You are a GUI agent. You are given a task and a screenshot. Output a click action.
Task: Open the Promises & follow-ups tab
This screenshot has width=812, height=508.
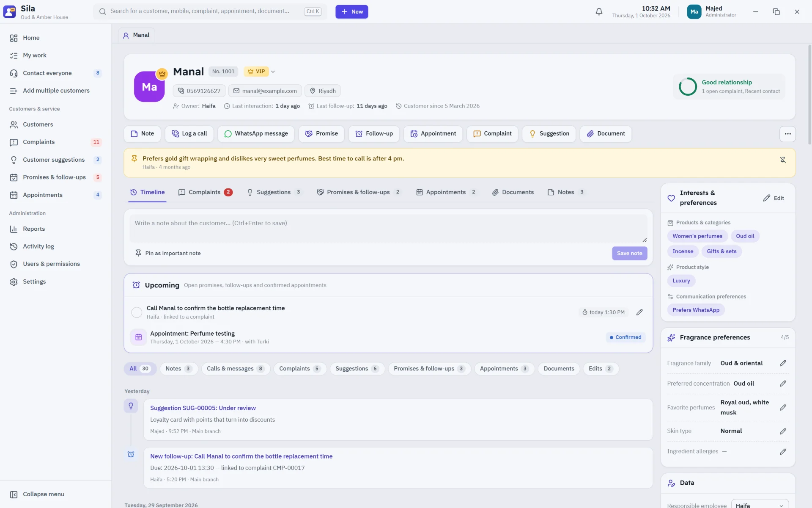359,192
